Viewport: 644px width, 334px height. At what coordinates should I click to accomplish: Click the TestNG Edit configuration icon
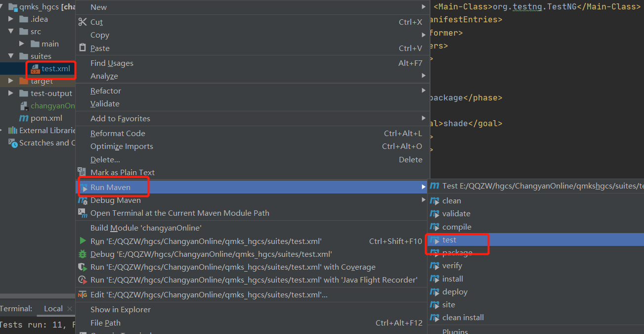click(83, 294)
